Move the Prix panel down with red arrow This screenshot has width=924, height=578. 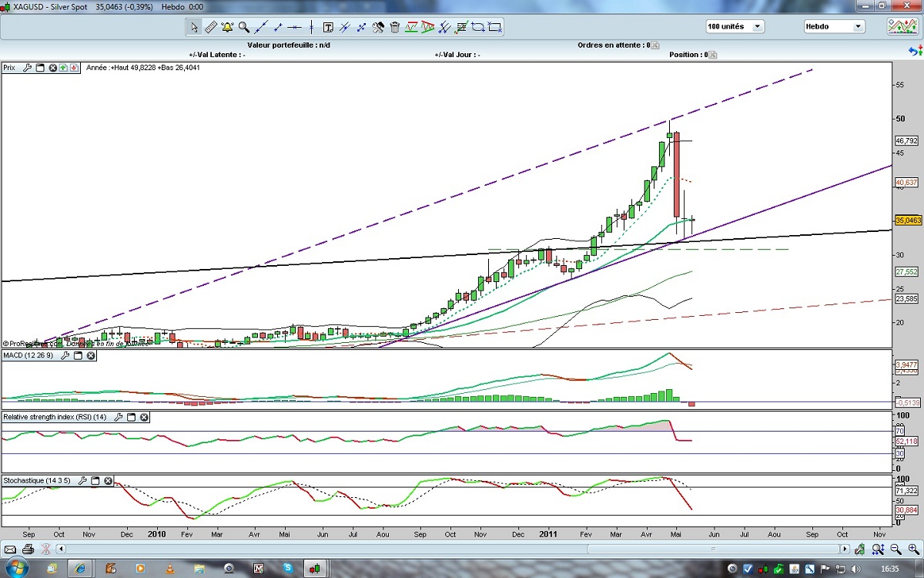(74, 68)
